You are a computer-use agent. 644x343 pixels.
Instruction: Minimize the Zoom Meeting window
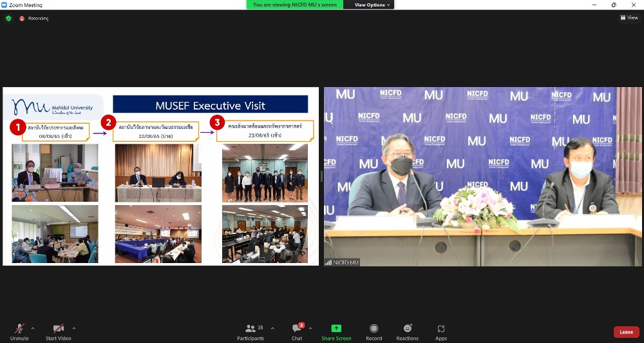click(594, 5)
